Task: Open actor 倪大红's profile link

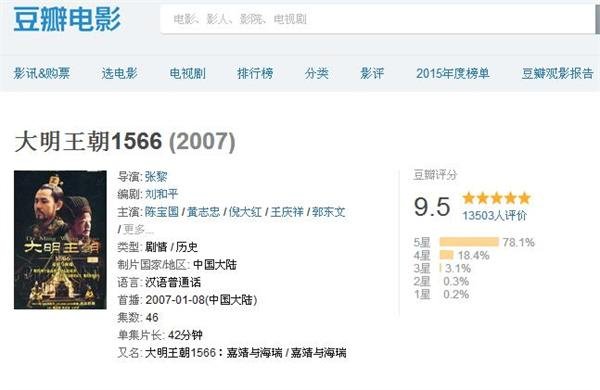Action: pos(245,212)
